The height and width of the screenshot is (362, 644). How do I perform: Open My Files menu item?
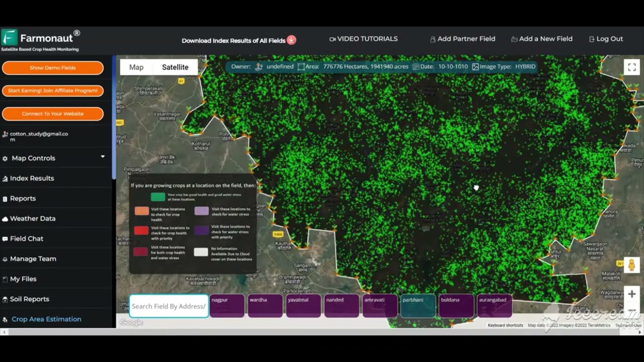coord(23,279)
